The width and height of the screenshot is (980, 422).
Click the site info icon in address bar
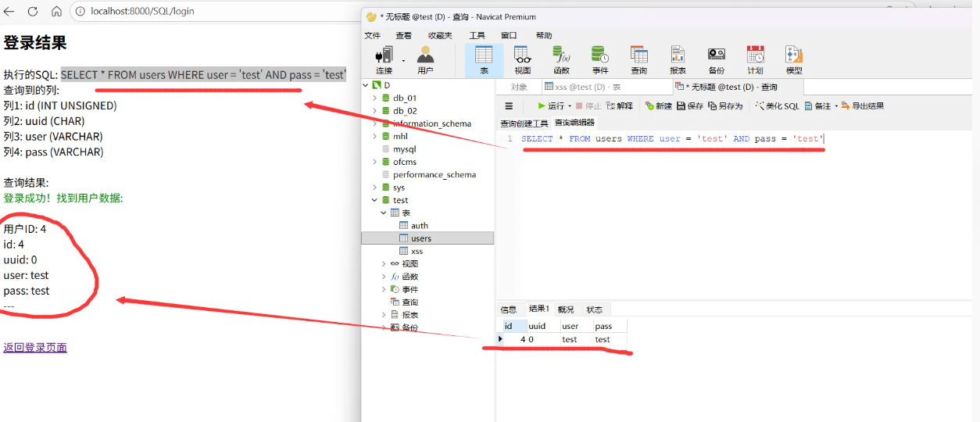[x=81, y=12]
